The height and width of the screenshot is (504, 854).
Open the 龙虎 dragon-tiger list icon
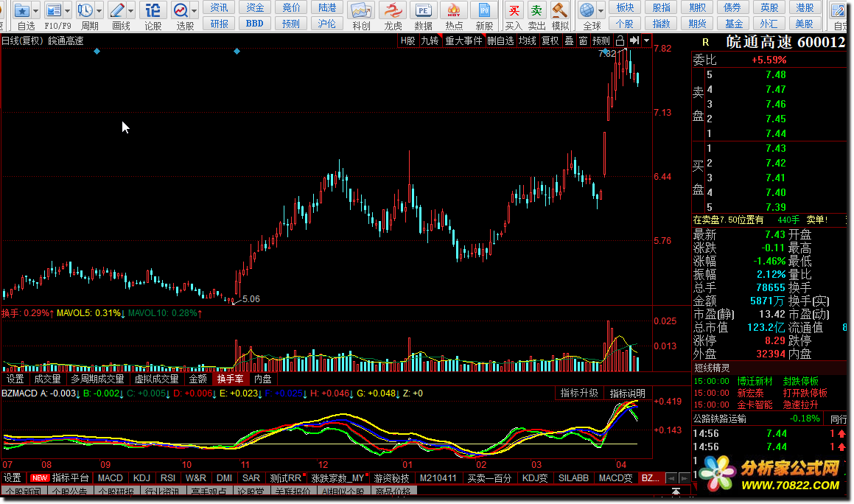point(393,10)
